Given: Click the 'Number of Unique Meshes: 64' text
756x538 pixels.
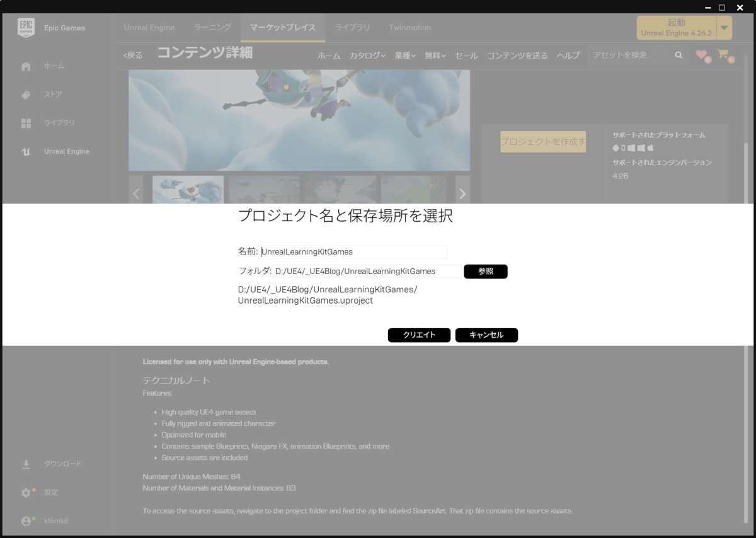Looking at the screenshot, I should 192,477.
